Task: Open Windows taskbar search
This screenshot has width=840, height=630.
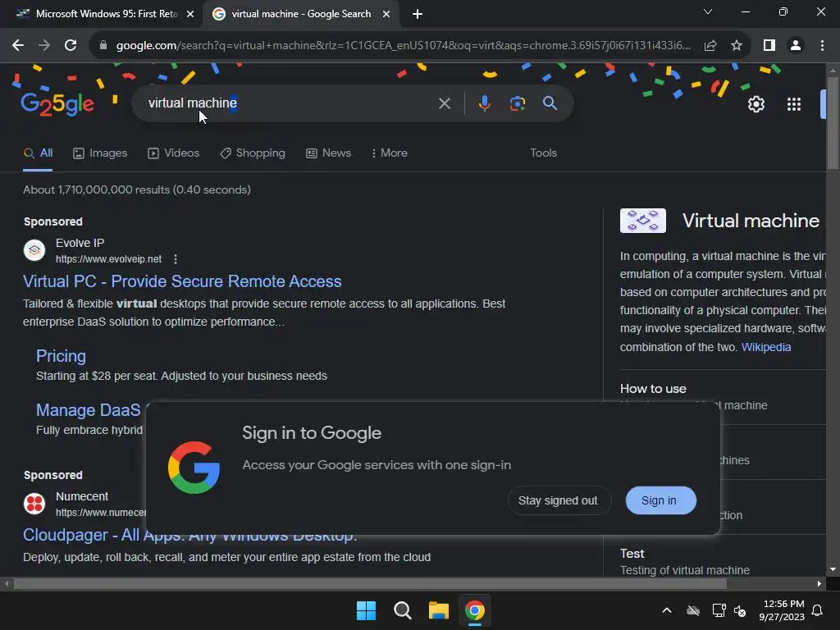Action: pyautogui.click(x=402, y=610)
